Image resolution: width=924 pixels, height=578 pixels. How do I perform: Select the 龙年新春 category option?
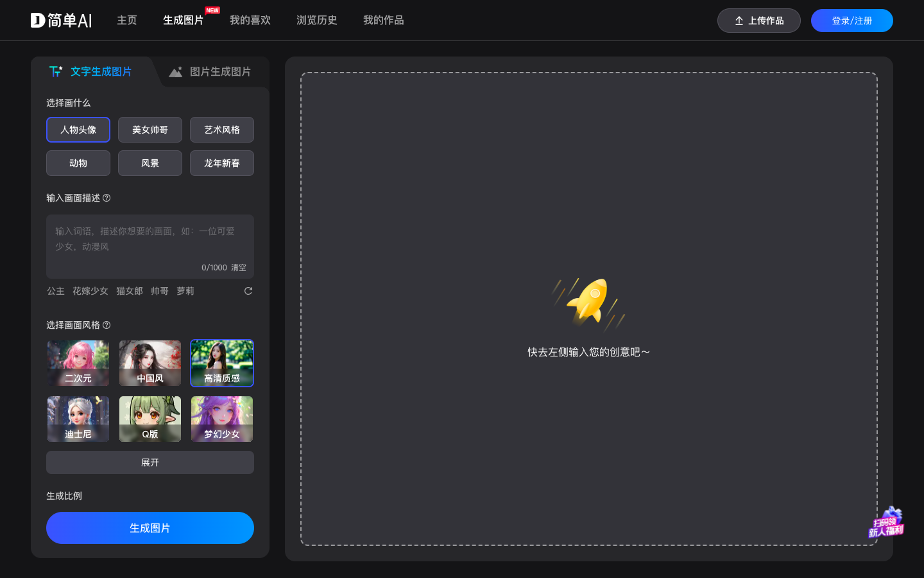[x=221, y=162]
